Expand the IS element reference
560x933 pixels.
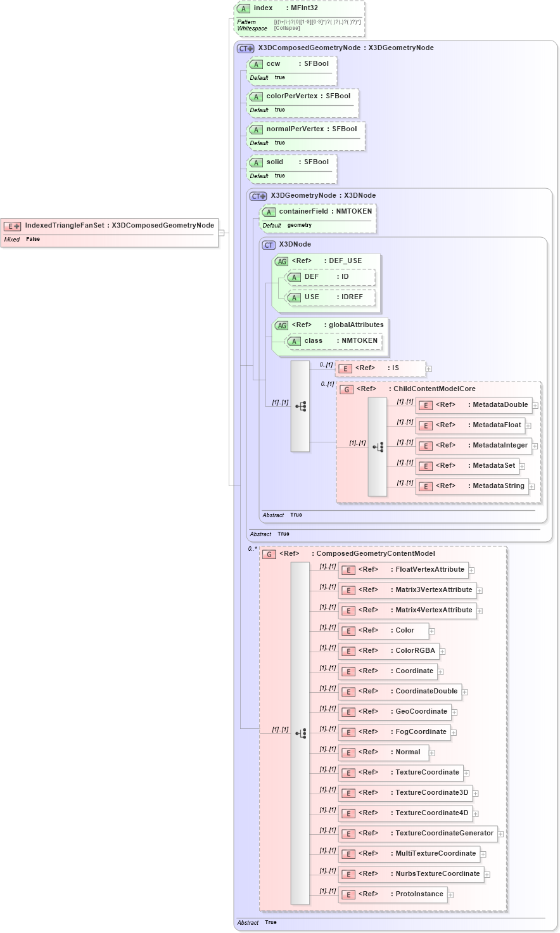tap(429, 368)
